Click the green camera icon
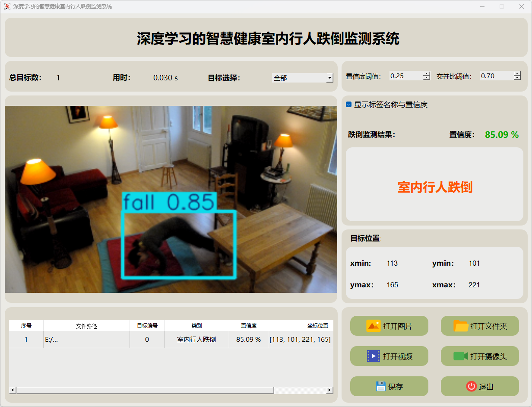 pos(461,356)
